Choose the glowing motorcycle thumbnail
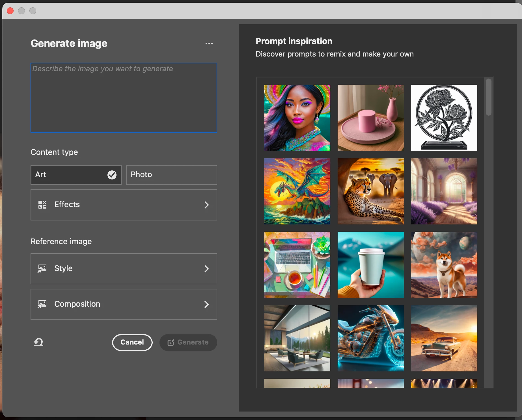The height and width of the screenshot is (420, 522). point(371,338)
